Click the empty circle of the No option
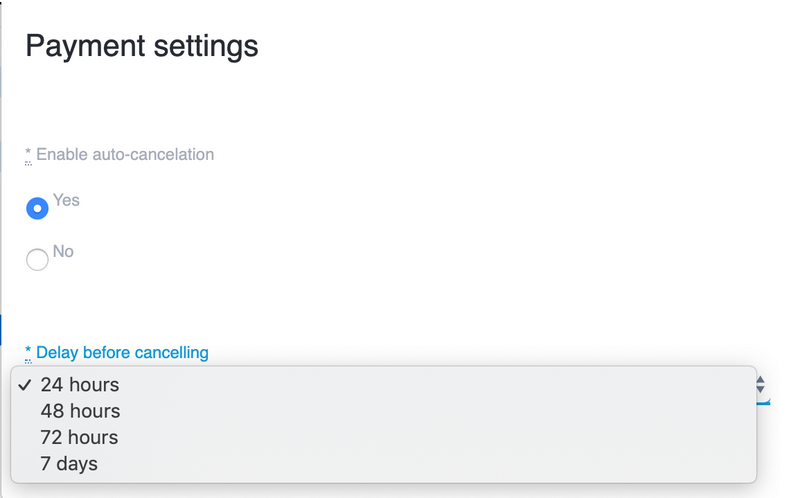 [x=37, y=260]
